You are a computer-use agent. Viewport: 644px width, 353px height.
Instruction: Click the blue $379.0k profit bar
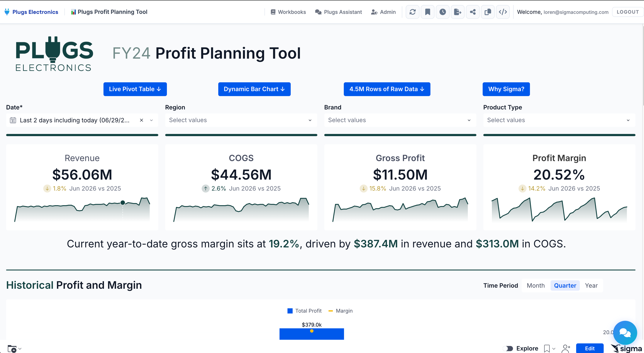(311, 334)
